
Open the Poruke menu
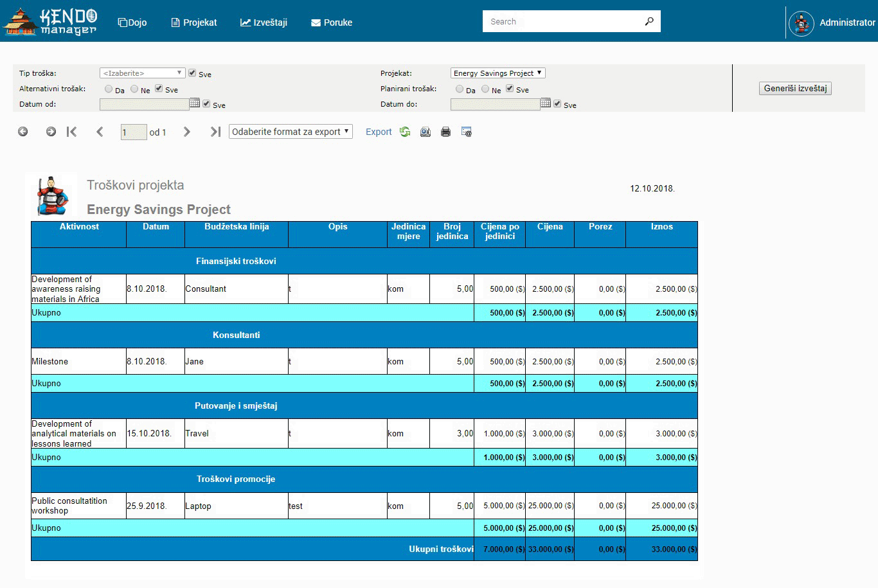tap(332, 22)
